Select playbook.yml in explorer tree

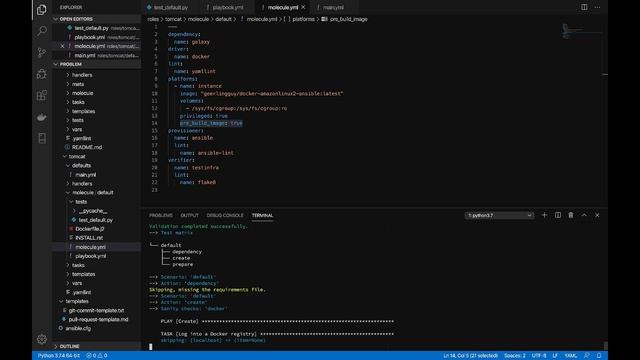[x=91, y=256]
